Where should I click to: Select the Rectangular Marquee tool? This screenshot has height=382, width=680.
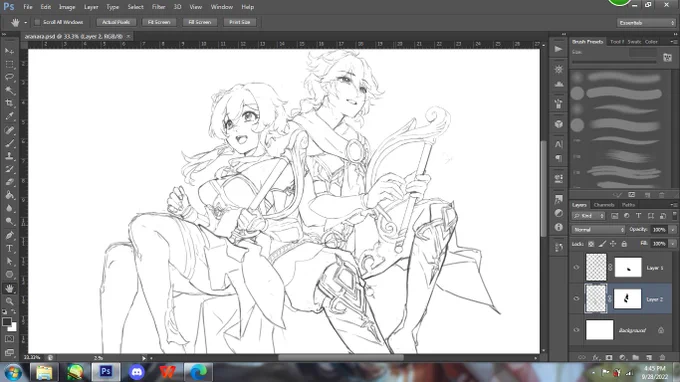[x=9, y=64]
